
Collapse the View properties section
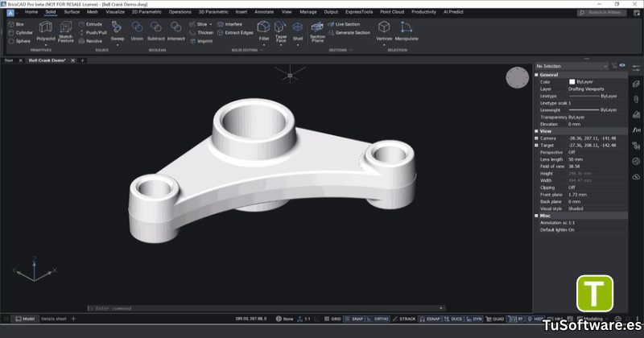click(x=536, y=131)
